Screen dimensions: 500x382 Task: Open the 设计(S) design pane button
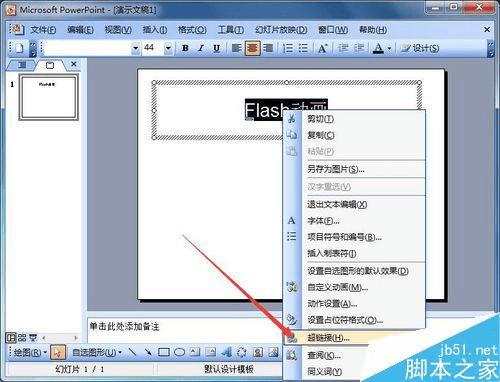(420, 48)
